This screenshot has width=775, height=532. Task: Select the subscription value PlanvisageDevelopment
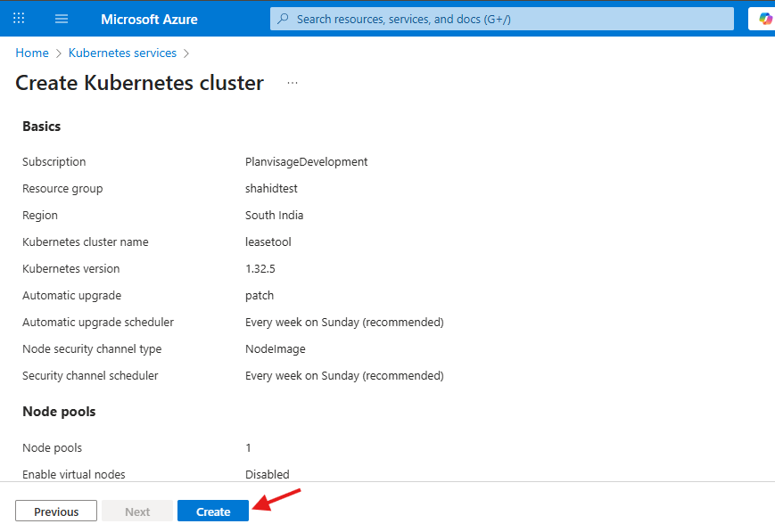click(307, 161)
